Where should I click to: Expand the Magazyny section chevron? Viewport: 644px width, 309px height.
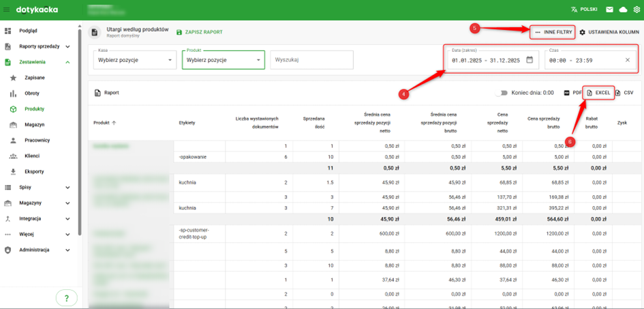[x=67, y=203]
